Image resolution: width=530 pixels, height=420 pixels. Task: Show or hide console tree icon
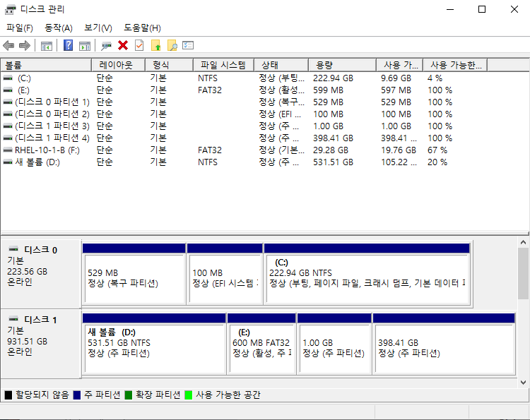pos(47,46)
